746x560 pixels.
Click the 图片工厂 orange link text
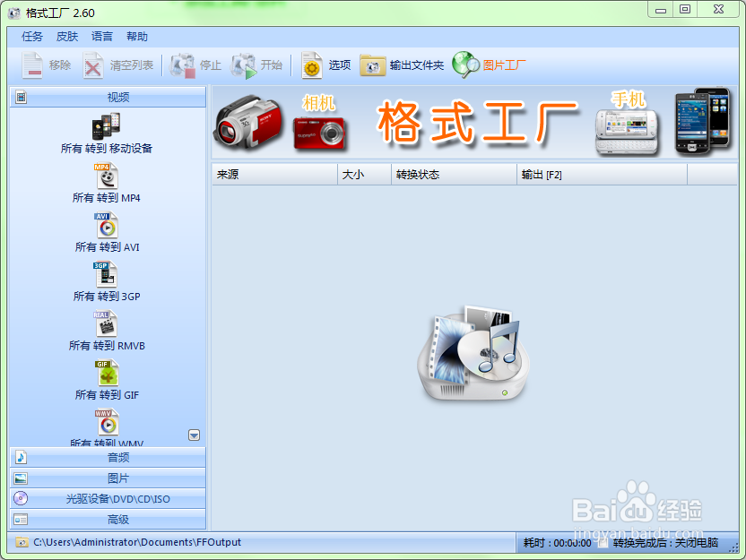tap(504, 65)
